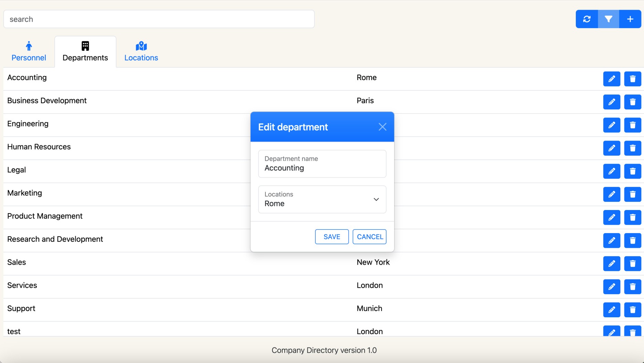Open the Locations tab
644x363 pixels.
141,52
